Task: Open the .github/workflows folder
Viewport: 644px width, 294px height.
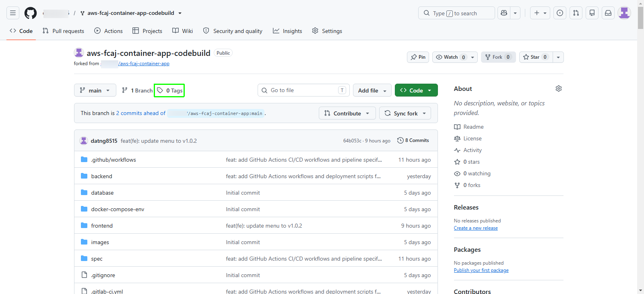Action: 114,160
